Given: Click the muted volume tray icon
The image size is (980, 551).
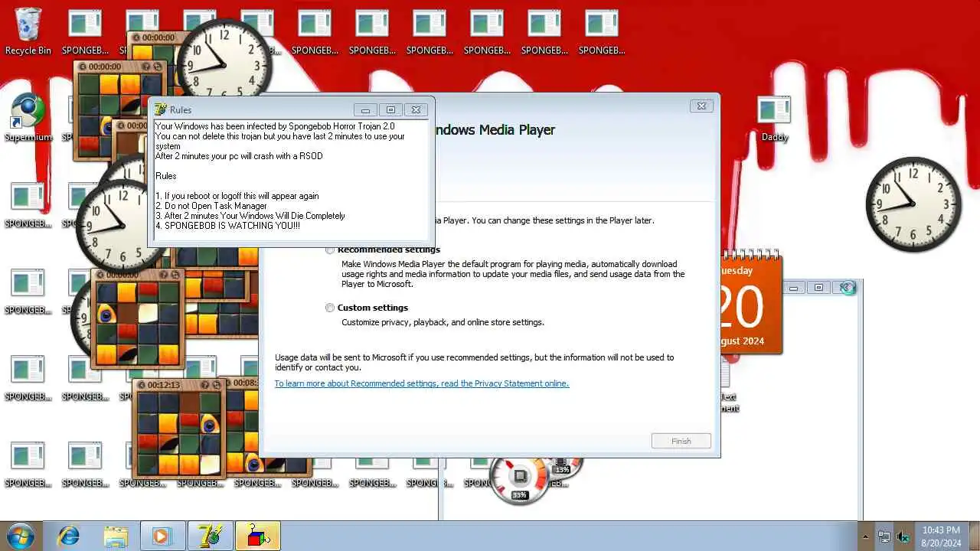Looking at the screenshot, I should tap(903, 536).
